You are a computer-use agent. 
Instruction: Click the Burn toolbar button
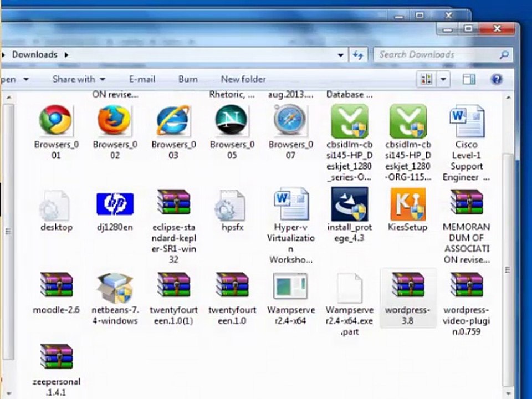(x=188, y=79)
